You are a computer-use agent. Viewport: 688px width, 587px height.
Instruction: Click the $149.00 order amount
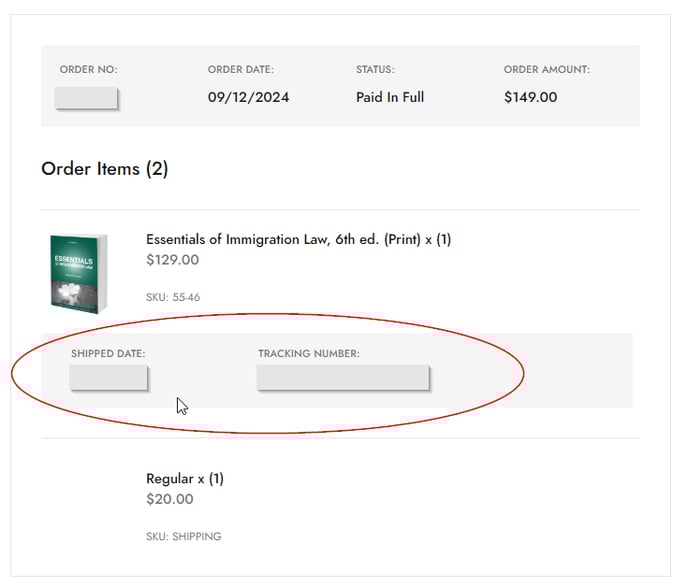pos(530,98)
